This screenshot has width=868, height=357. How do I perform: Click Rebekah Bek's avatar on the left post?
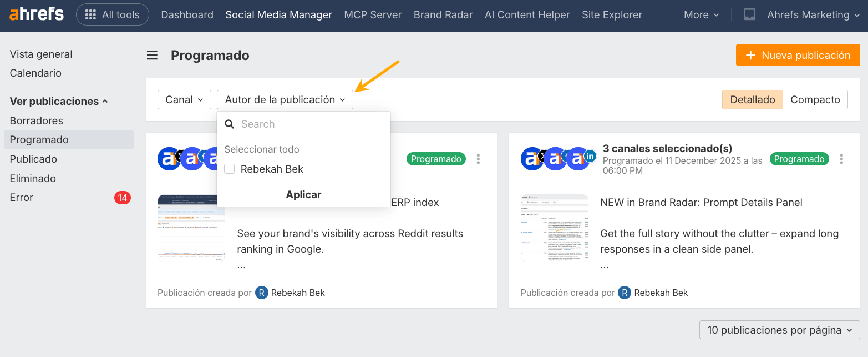point(261,293)
